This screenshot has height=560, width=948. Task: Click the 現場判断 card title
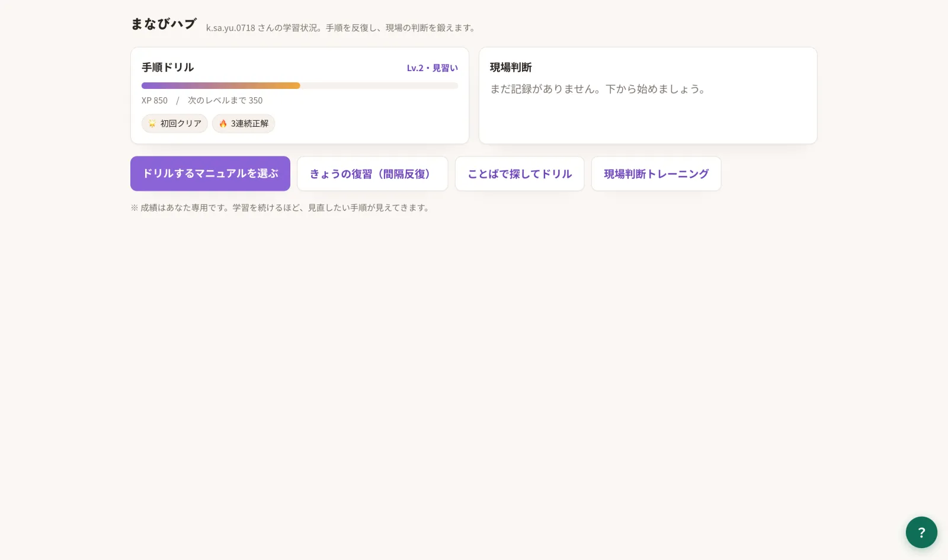click(511, 68)
